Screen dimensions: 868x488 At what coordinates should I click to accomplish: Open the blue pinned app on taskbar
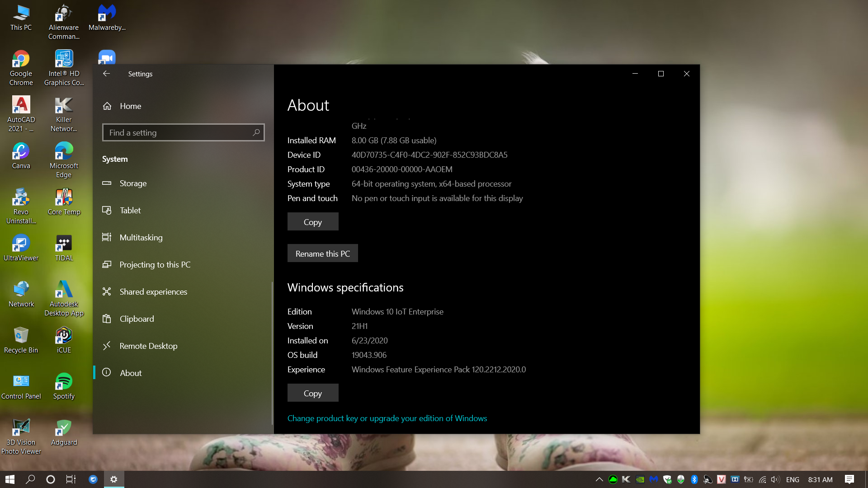click(93, 479)
